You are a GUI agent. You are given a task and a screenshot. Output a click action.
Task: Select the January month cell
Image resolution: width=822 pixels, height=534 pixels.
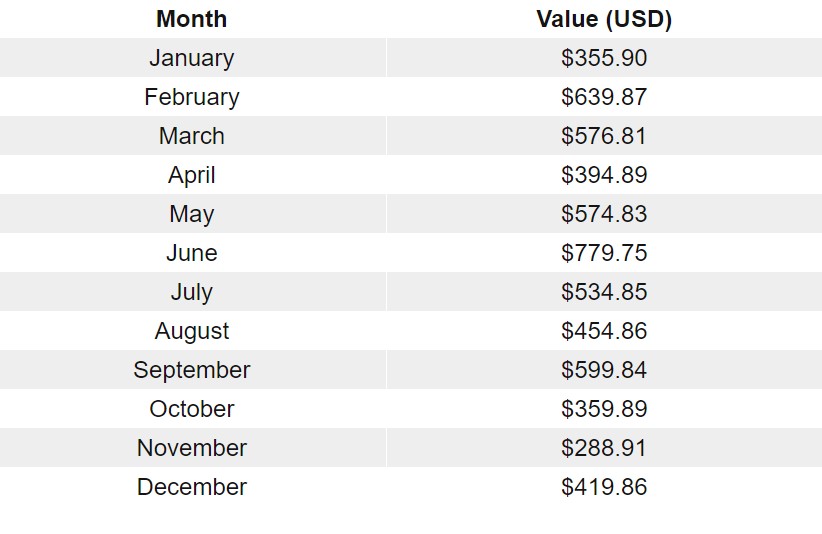[x=192, y=58]
